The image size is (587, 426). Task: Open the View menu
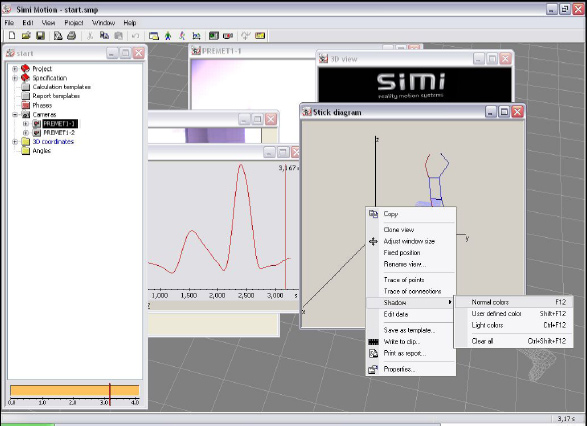pos(48,23)
